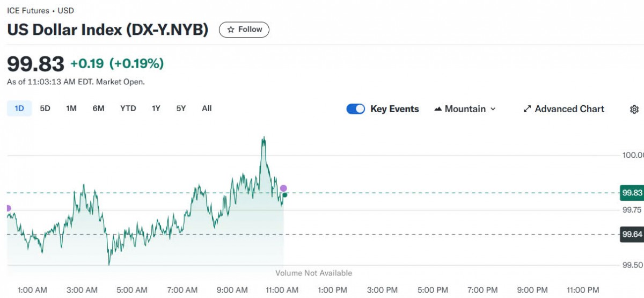The height and width of the screenshot is (298, 644).
Task: Switch to the 5Y chart range
Action: pyautogui.click(x=181, y=108)
